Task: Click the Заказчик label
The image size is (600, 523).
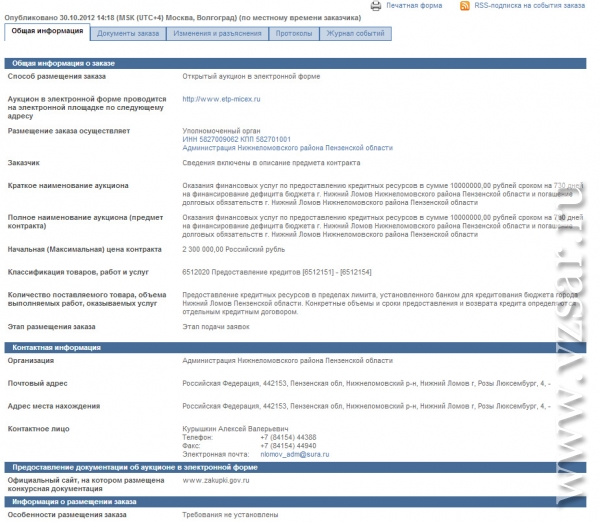Action: coord(24,163)
